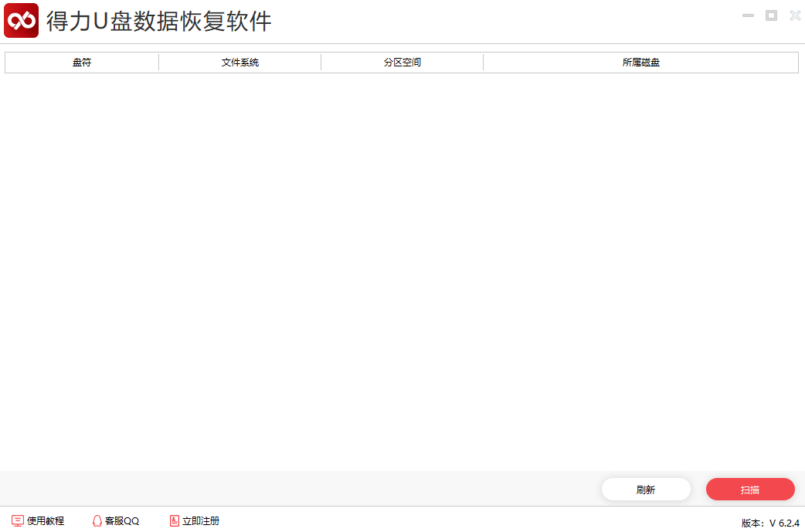The height and width of the screenshot is (532, 805).
Task: Click the Deli U盘 logo icon
Action: pyautogui.click(x=20, y=20)
